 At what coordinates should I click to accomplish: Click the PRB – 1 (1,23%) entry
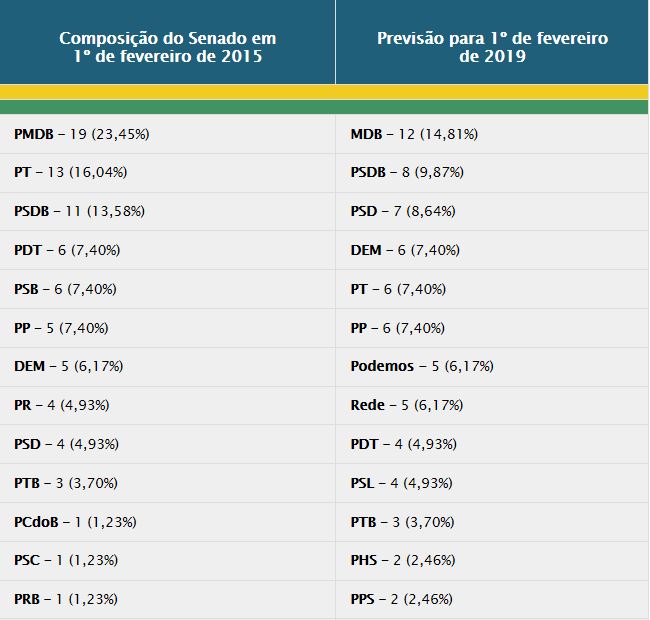(x=66, y=599)
